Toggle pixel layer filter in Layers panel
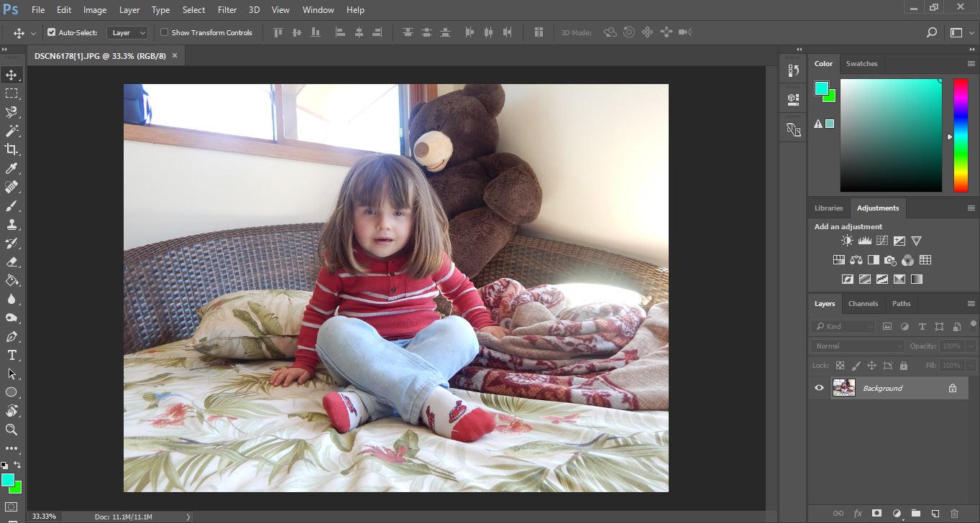The width and height of the screenshot is (980, 523). 887,326
